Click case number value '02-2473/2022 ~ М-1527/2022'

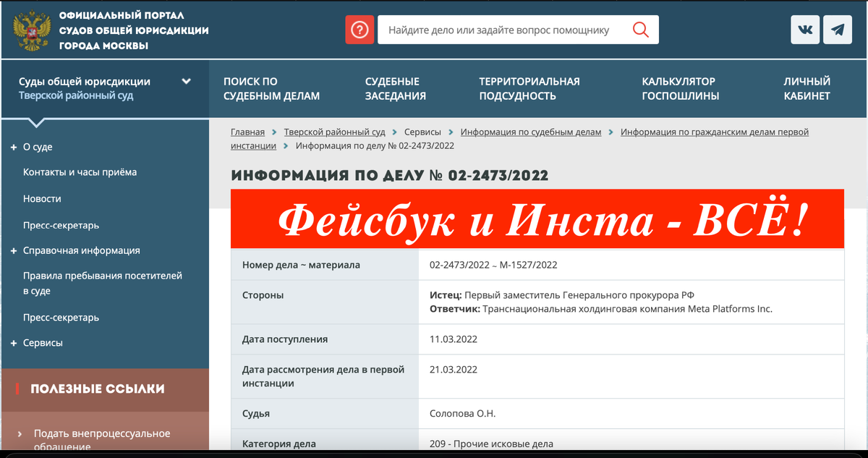[x=493, y=265]
